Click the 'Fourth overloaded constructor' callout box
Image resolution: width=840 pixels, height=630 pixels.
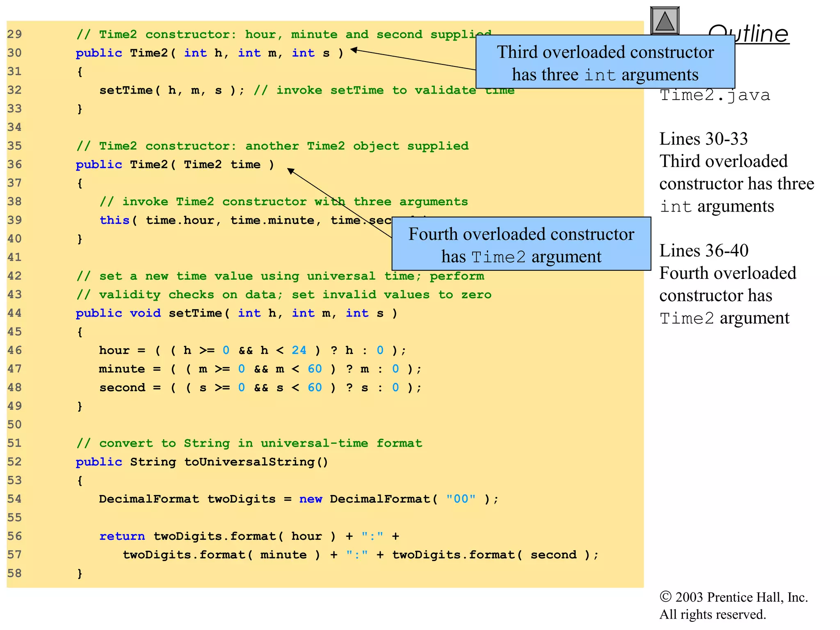(521, 244)
